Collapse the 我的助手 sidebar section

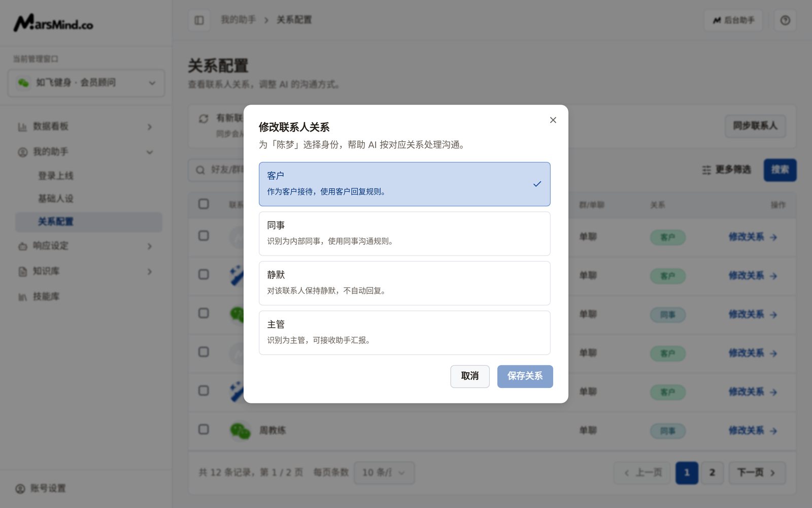85,152
